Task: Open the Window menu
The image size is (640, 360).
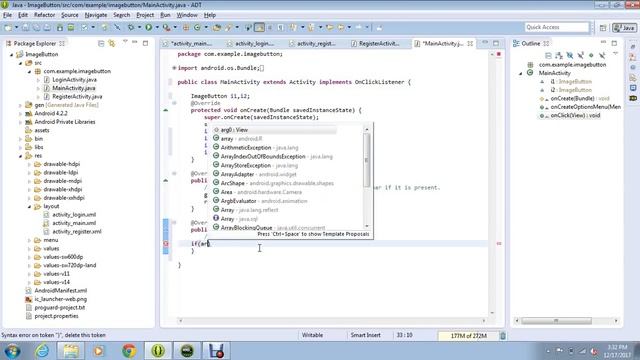Action: pyautogui.click(x=187, y=15)
